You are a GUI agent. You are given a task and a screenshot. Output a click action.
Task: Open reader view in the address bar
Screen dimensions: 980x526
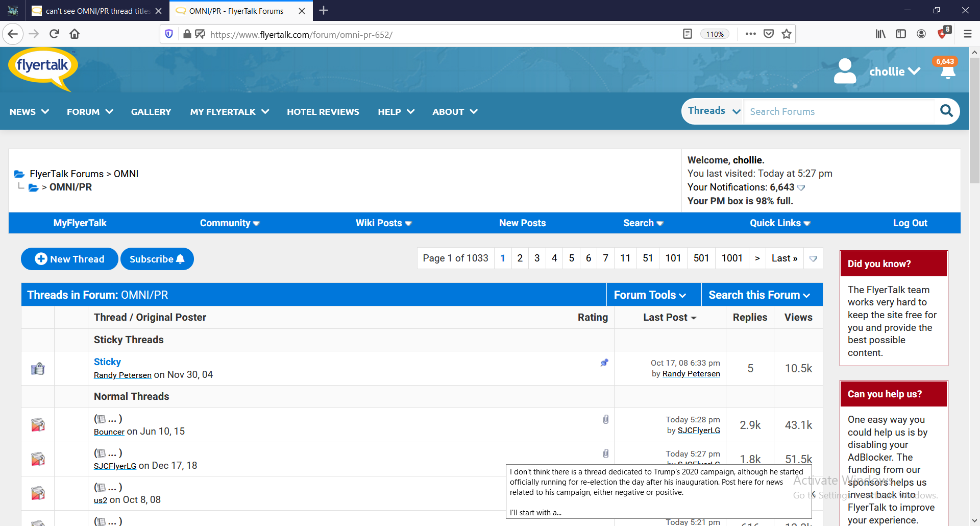pos(687,34)
